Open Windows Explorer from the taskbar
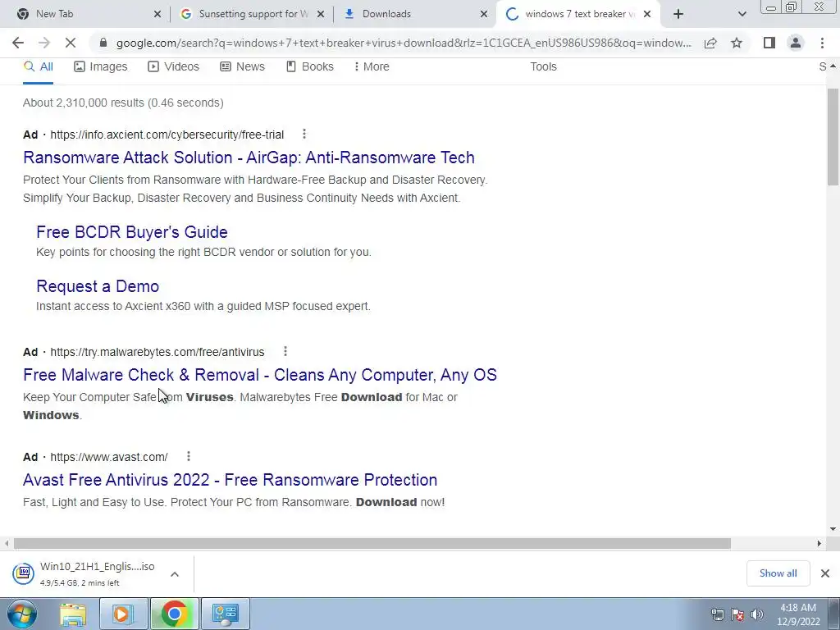This screenshot has height=630, width=840. tap(73, 614)
